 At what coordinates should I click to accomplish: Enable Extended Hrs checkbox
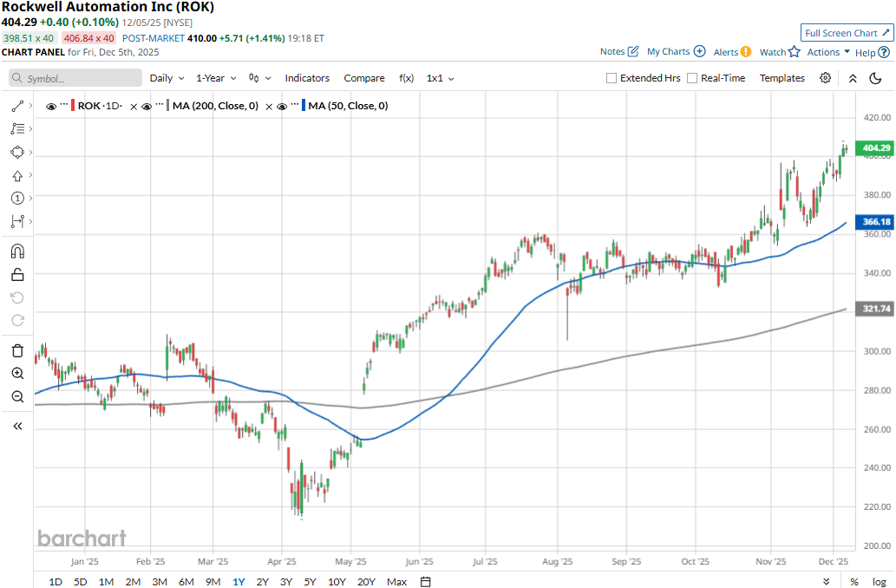point(612,78)
